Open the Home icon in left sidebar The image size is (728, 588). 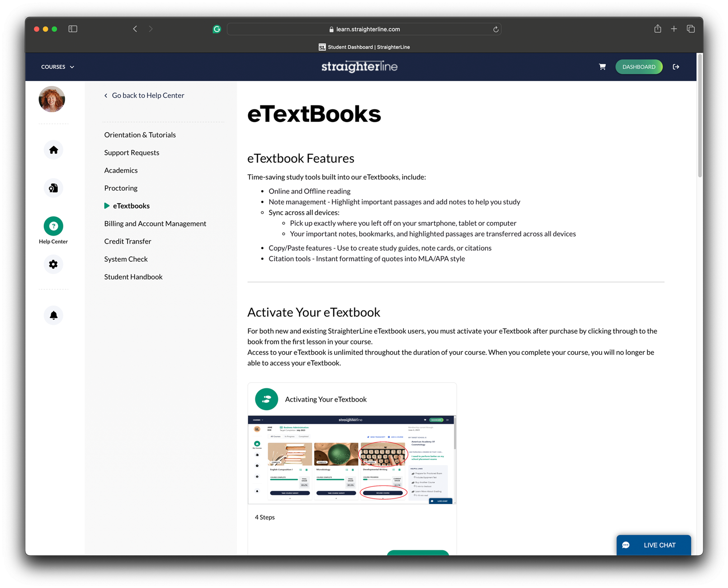(x=54, y=150)
